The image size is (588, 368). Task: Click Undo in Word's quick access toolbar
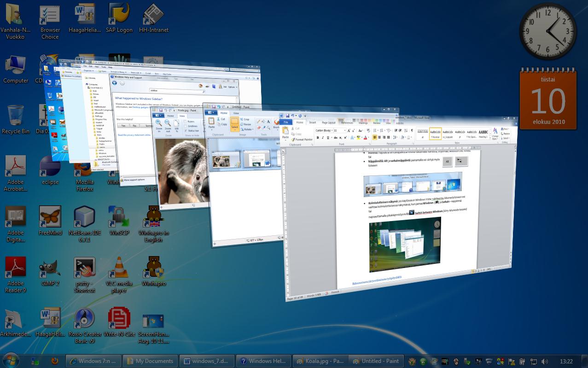(x=292, y=116)
